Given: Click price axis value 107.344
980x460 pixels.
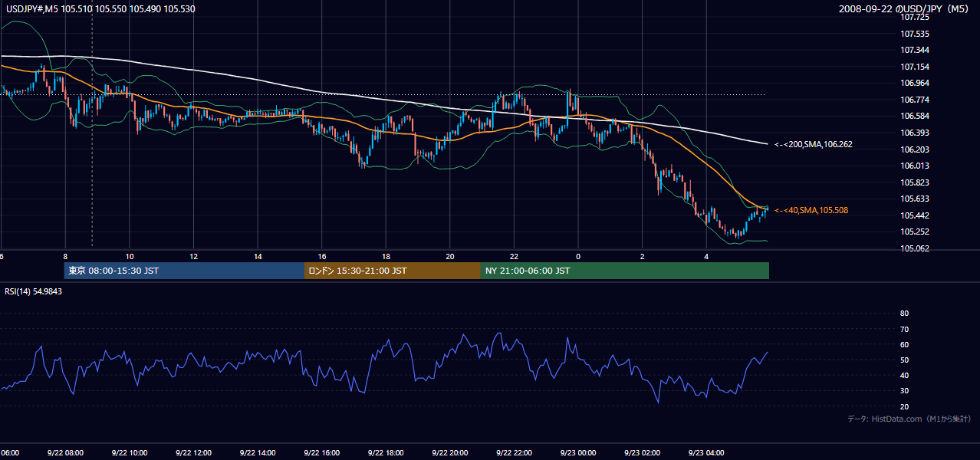Looking at the screenshot, I should [916, 50].
